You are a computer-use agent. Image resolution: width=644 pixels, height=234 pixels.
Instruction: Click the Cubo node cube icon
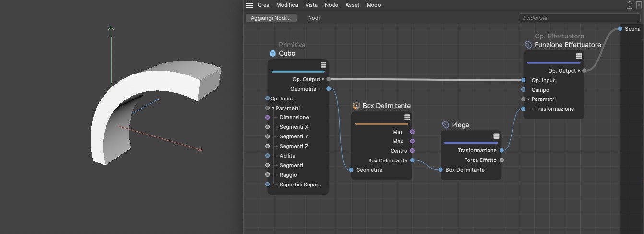point(273,53)
